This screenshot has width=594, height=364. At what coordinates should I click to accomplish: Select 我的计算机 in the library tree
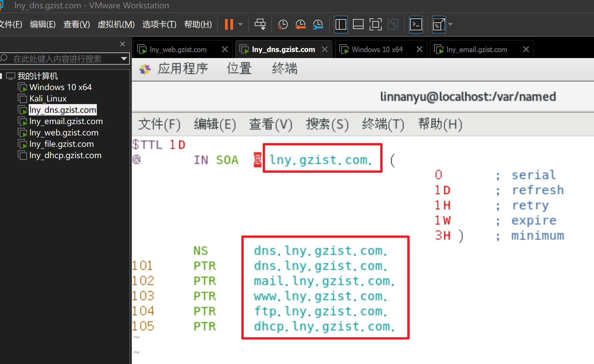37,76
